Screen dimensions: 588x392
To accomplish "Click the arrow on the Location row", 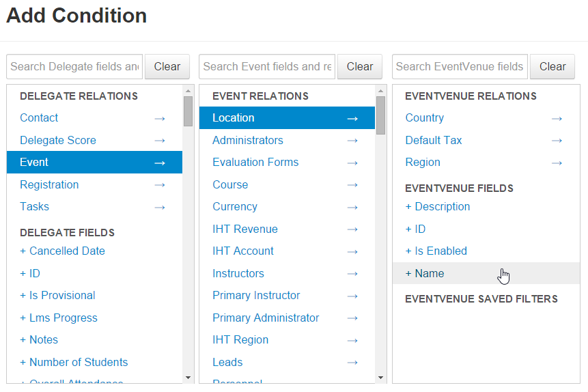I will click(x=352, y=119).
